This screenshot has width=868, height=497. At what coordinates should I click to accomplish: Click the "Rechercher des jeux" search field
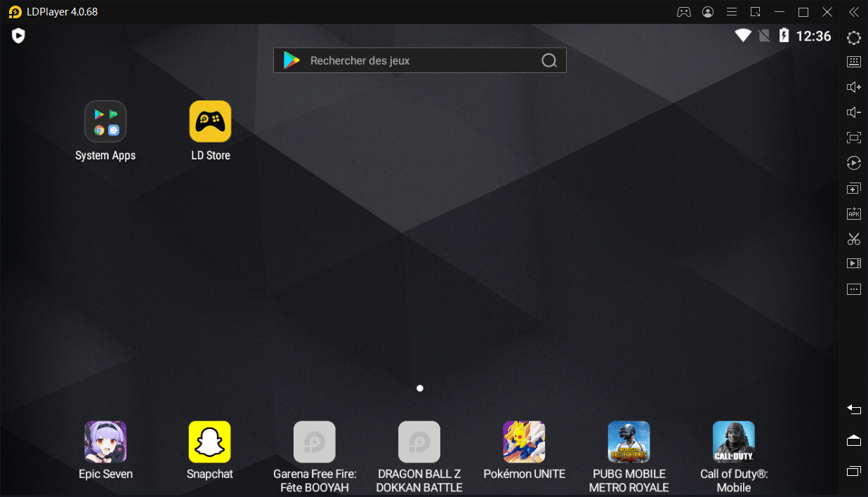[x=420, y=60]
